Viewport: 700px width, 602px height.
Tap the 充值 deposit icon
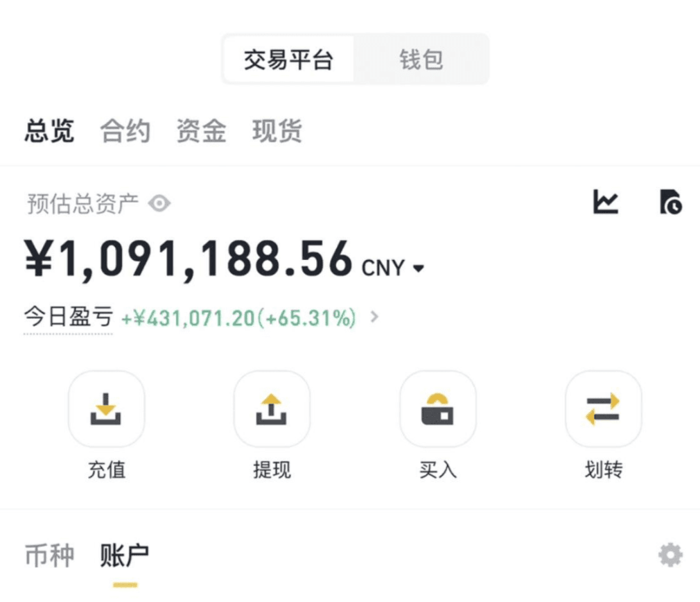click(106, 409)
